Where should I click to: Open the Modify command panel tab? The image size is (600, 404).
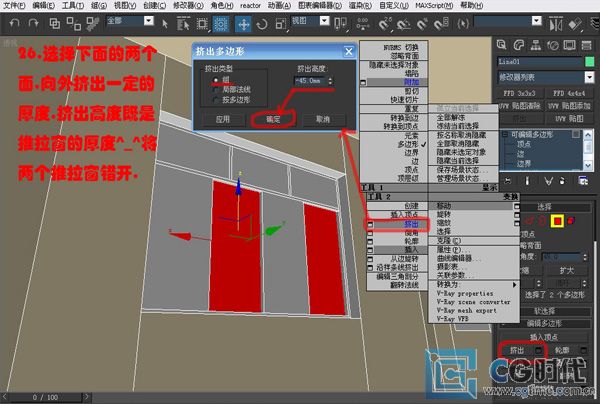(x=518, y=45)
